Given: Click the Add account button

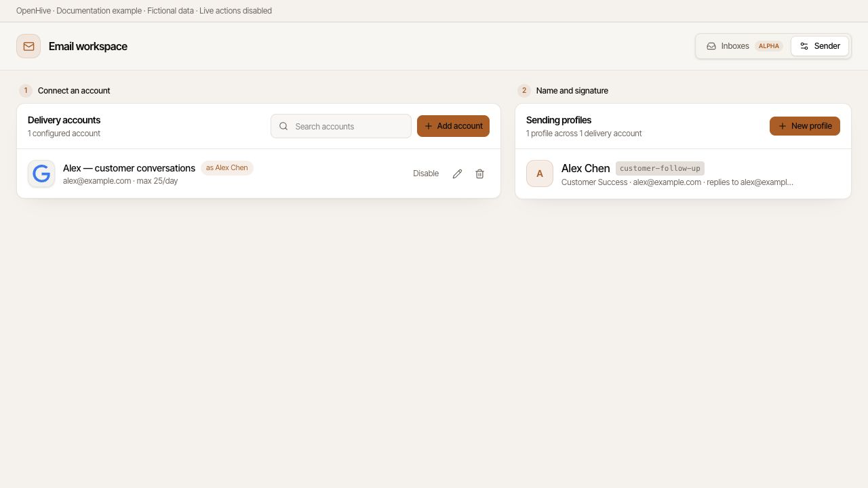Looking at the screenshot, I should tap(453, 126).
